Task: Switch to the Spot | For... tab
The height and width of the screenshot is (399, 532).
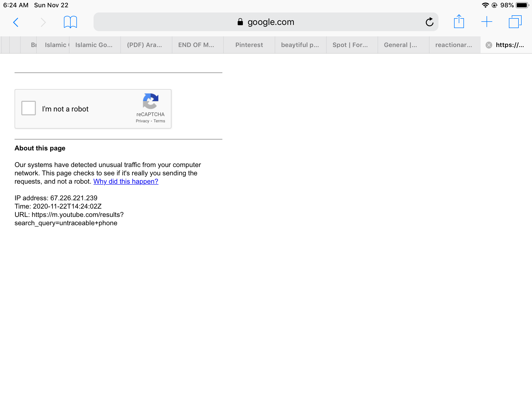Action: tap(352, 45)
